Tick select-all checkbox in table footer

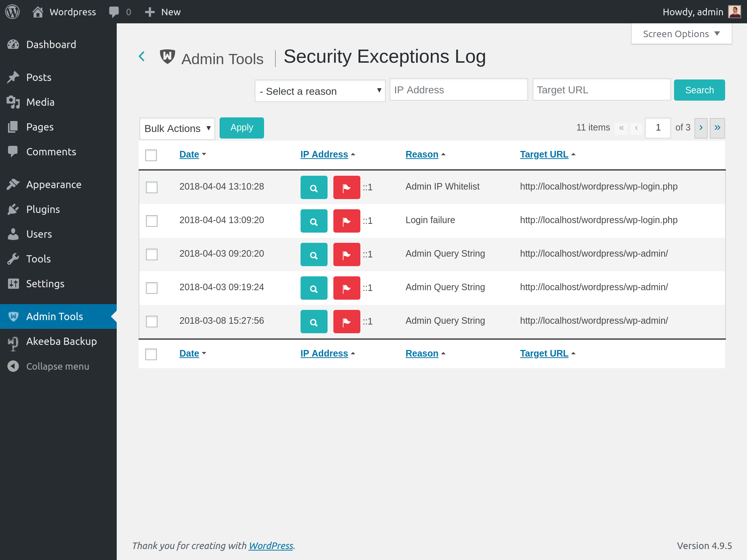151,354
